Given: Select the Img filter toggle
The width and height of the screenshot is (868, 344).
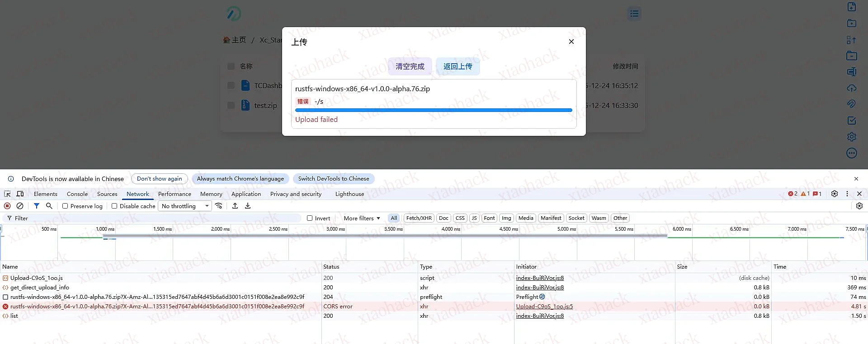Looking at the screenshot, I should pyautogui.click(x=506, y=218).
